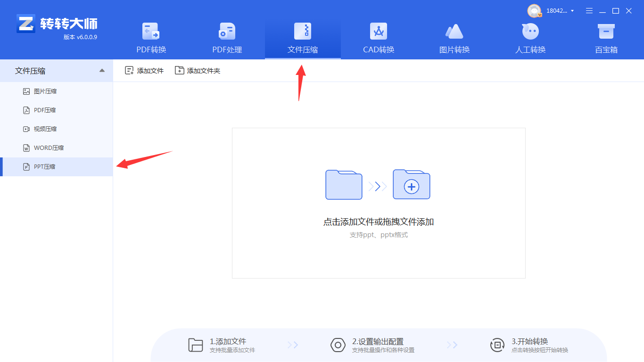Viewport: 644px width, 362px height.
Task: Switch to the CAD转换 tab label
Action: coord(379,49)
